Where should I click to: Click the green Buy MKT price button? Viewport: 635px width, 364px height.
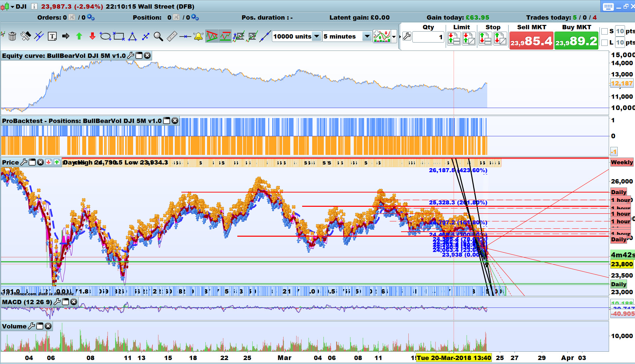[x=576, y=41]
